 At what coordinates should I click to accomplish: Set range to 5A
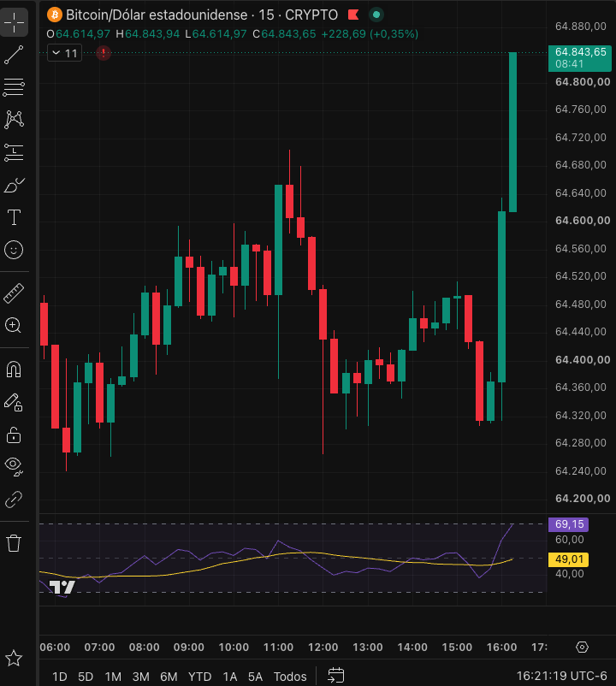(x=255, y=677)
